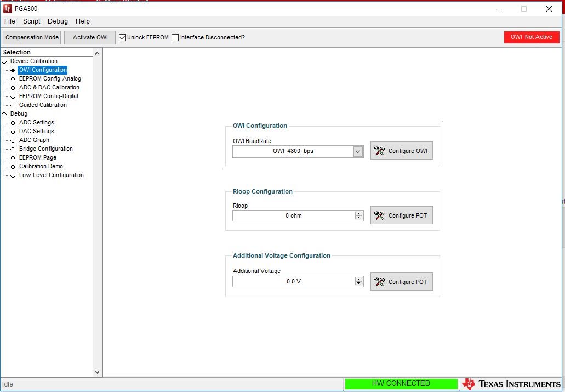Click Configure POT in Additional Voltage Configuration
Screen dimensions: 565x392
(x=401, y=281)
